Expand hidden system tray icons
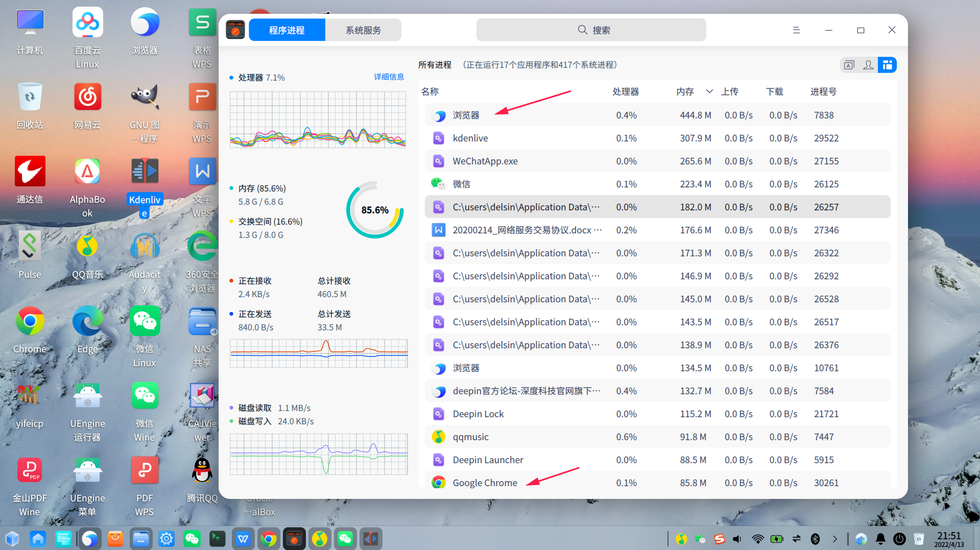 [x=835, y=539]
